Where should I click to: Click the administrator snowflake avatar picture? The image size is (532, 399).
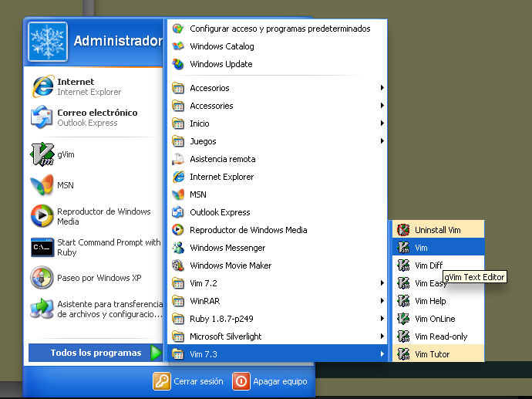point(47,41)
